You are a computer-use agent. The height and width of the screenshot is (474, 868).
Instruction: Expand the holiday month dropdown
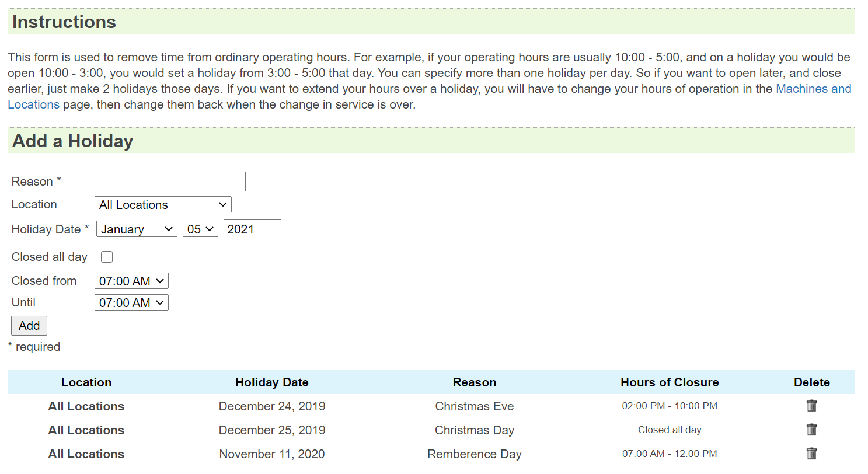[x=137, y=229]
